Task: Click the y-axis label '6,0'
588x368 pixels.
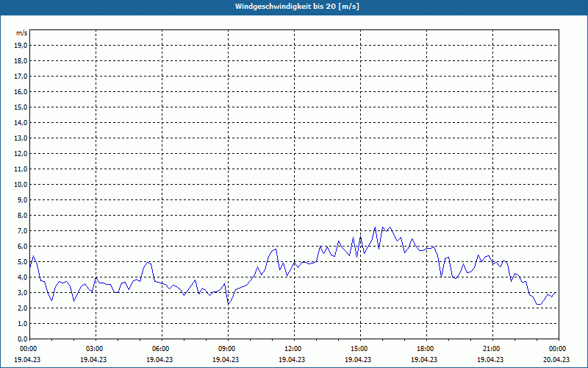Action: coord(22,246)
